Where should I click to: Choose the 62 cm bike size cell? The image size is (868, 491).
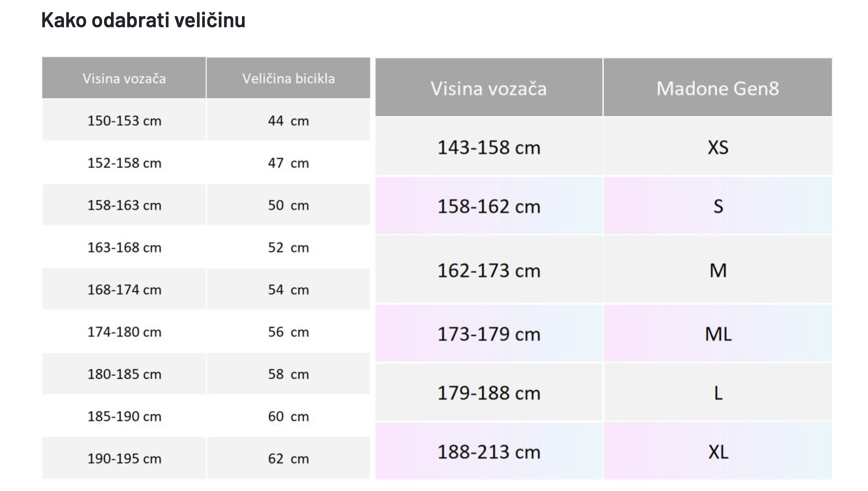coord(288,458)
